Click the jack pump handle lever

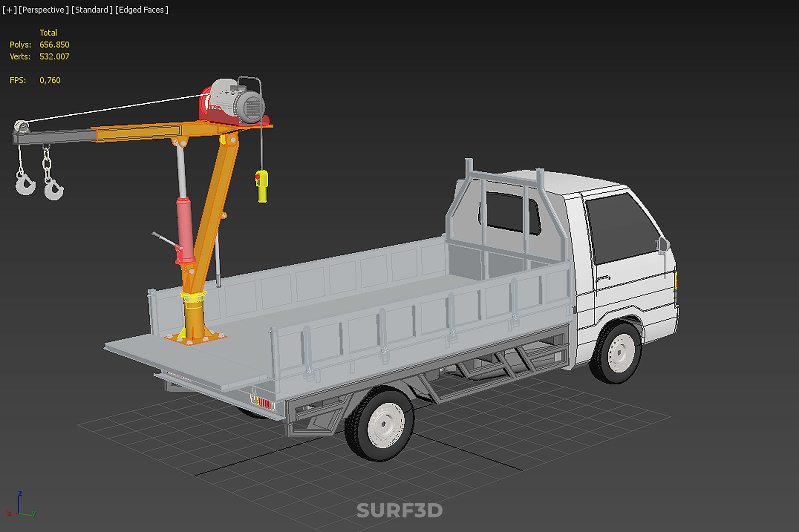pos(164,239)
